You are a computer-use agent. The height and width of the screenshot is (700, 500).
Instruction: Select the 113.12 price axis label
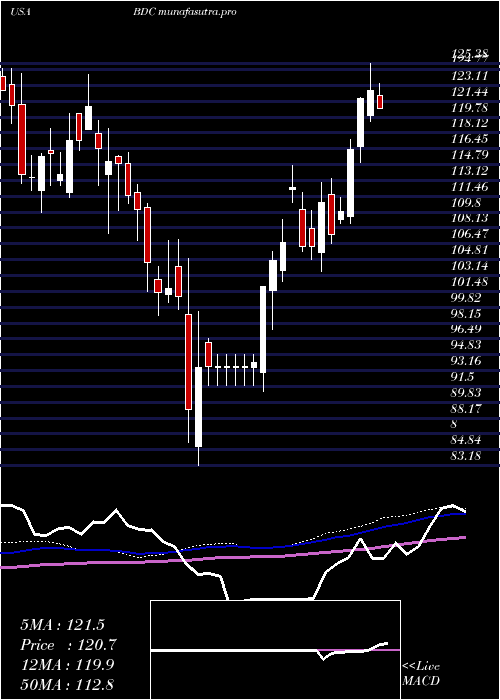tap(469, 171)
